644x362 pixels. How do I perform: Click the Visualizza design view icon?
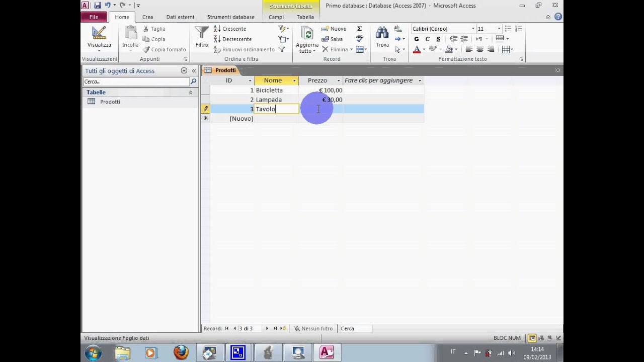click(99, 33)
